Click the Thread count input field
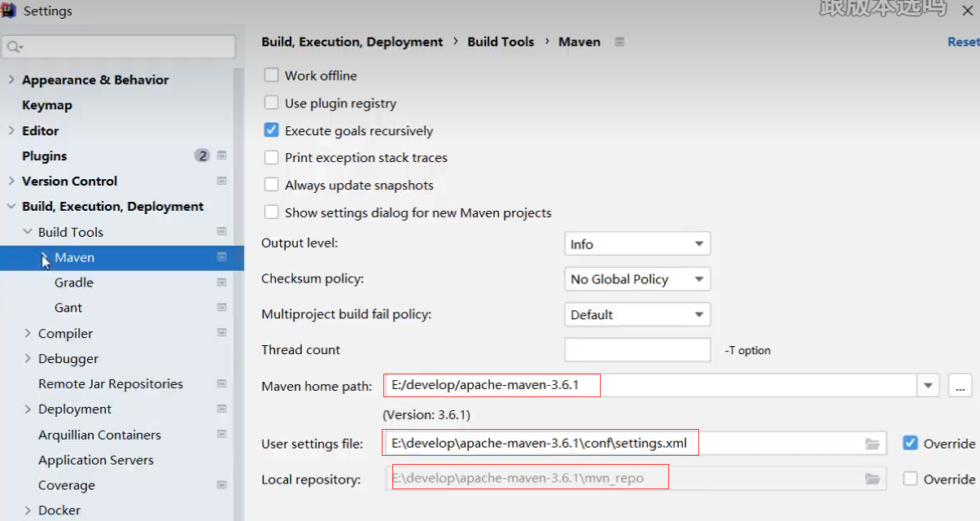980x521 pixels. (637, 350)
